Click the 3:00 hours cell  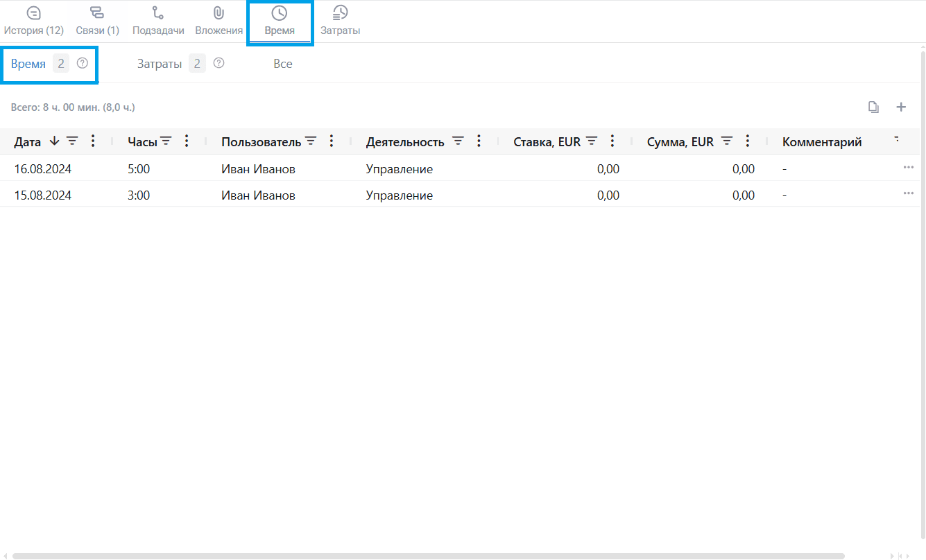point(139,195)
